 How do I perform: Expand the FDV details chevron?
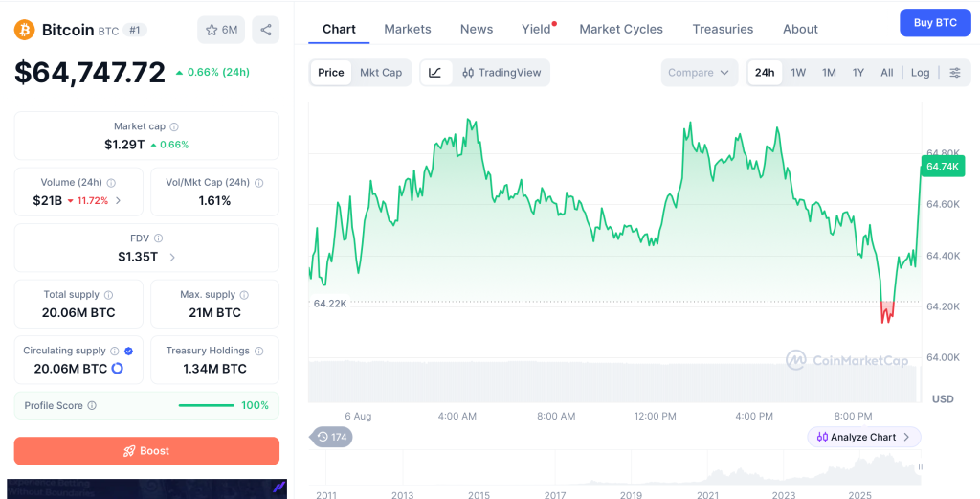172,257
